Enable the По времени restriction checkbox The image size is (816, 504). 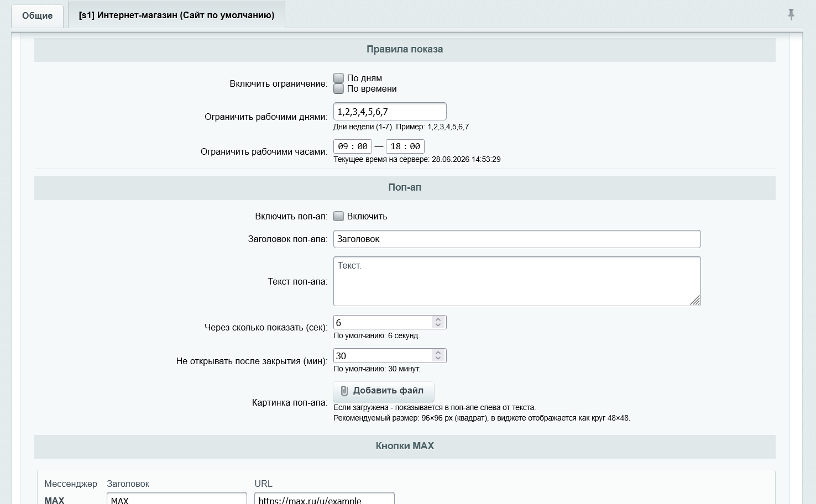[339, 88]
